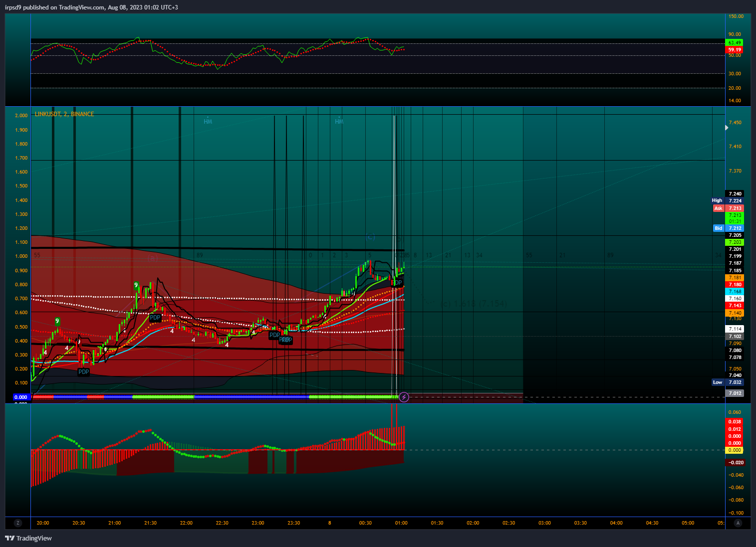Screen dimensions: 756x547
Task: Click the 20:00 time axis label
Action: pyautogui.click(x=43, y=523)
